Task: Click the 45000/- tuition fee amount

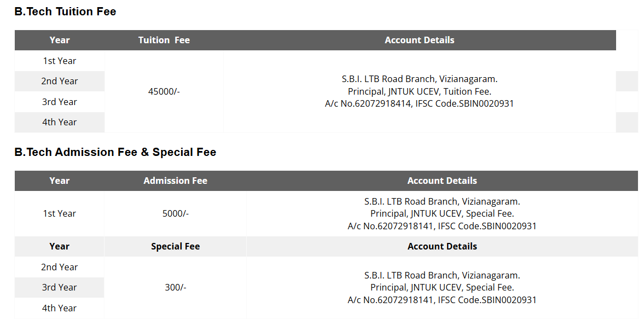Action: [x=164, y=91]
